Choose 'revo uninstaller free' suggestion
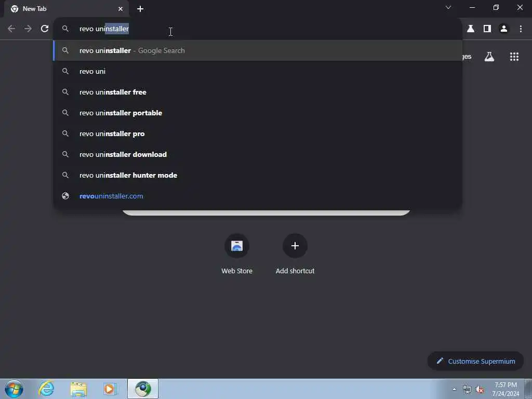532x399 pixels. [258, 92]
